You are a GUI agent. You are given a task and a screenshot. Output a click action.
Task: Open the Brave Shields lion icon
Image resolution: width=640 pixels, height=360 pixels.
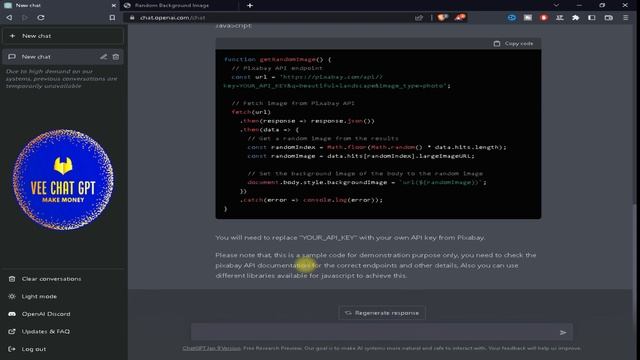tap(442, 17)
